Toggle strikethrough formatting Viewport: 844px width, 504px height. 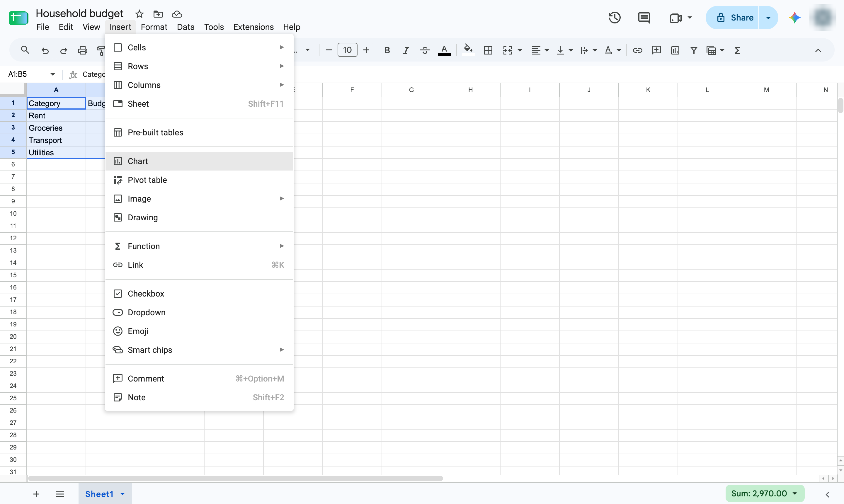425,50
